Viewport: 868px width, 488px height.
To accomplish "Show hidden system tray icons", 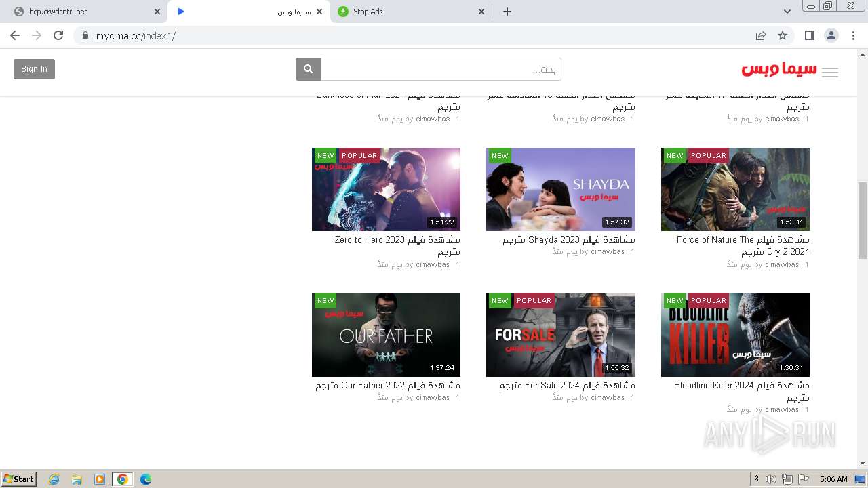I will [757, 479].
